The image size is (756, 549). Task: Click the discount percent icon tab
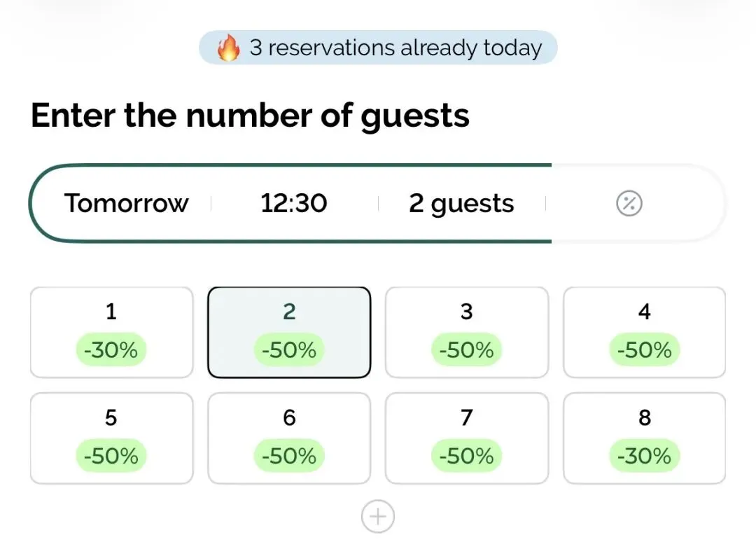[x=629, y=204]
